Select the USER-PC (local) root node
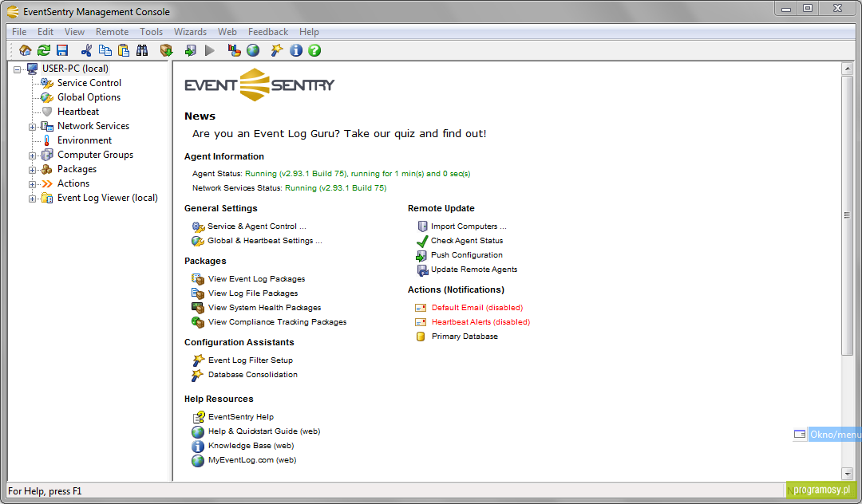The width and height of the screenshot is (862, 504). point(75,69)
